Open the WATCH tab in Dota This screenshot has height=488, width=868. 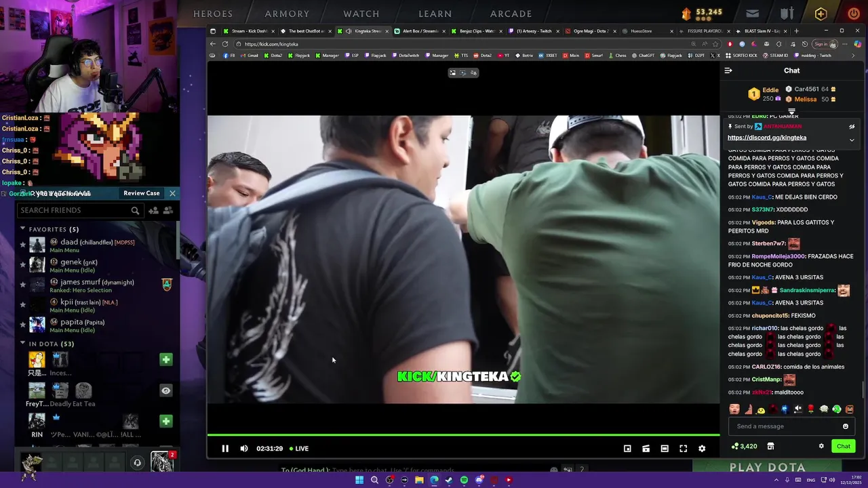coord(361,14)
